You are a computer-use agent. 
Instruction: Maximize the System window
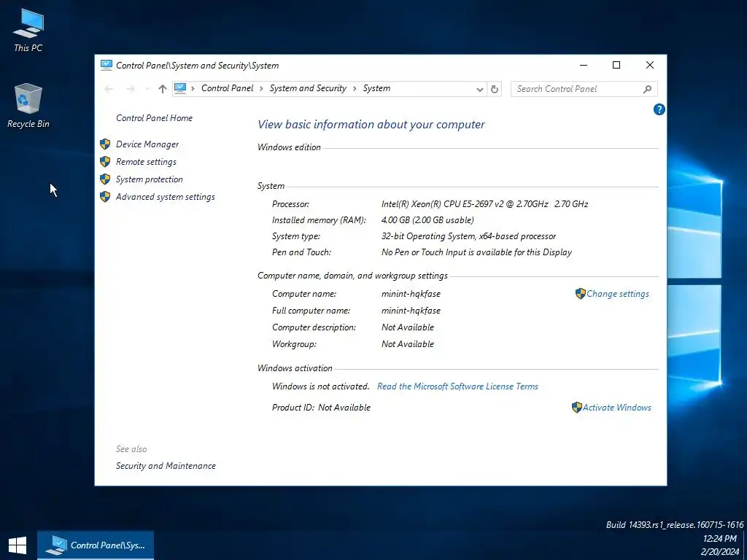pyautogui.click(x=616, y=65)
